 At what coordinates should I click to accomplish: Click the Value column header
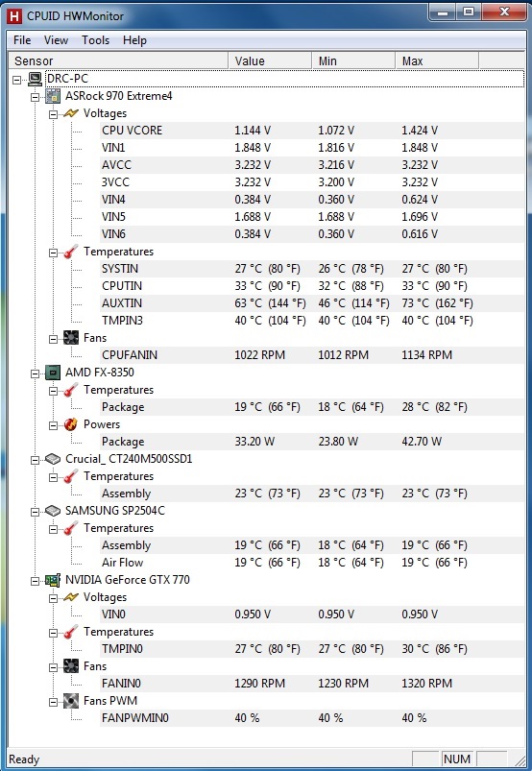pyautogui.click(x=270, y=61)
